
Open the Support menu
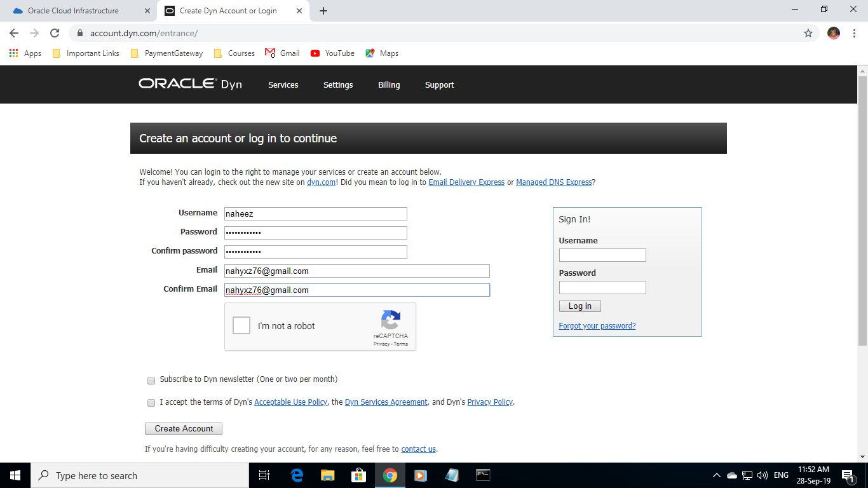[x=440, y=85]
